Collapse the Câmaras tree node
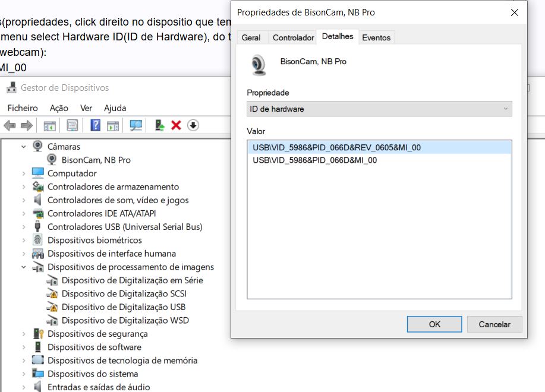The image size is (545, 392). tap(24, 147)
